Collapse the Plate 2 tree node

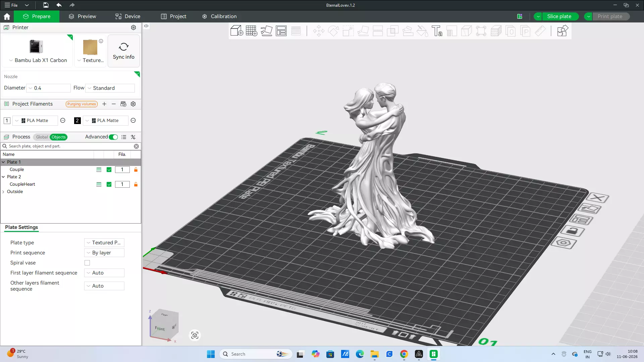click(3, 177)
